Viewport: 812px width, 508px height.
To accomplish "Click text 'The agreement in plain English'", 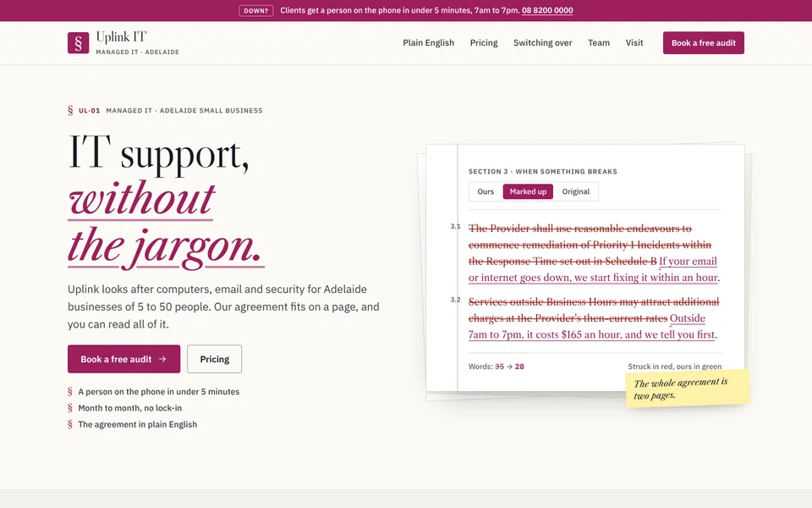I will click(137, 424).
